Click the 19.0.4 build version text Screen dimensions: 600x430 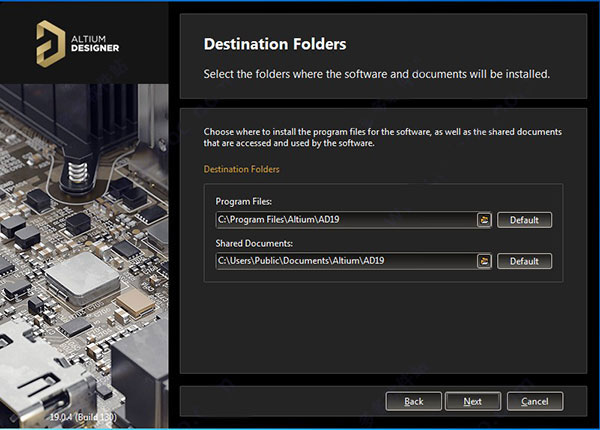[83, 417]
